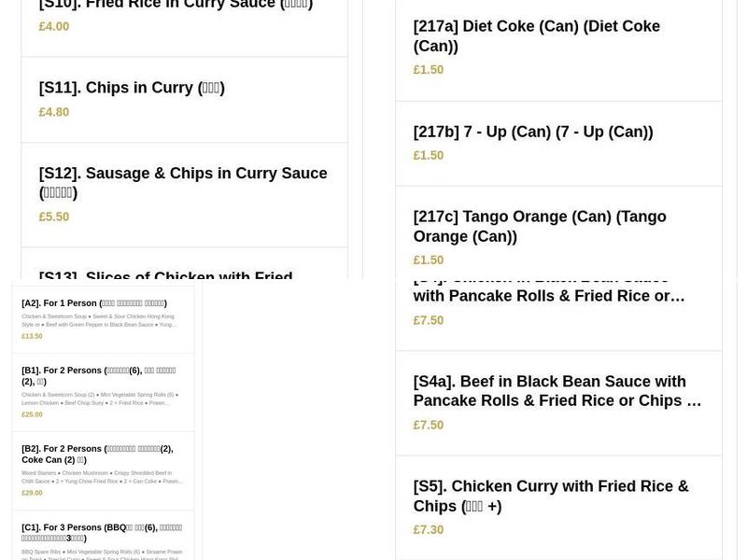Click Sausage & Chips in Curry Sauce
Screen dimensions: 747x560
[183, 183]
